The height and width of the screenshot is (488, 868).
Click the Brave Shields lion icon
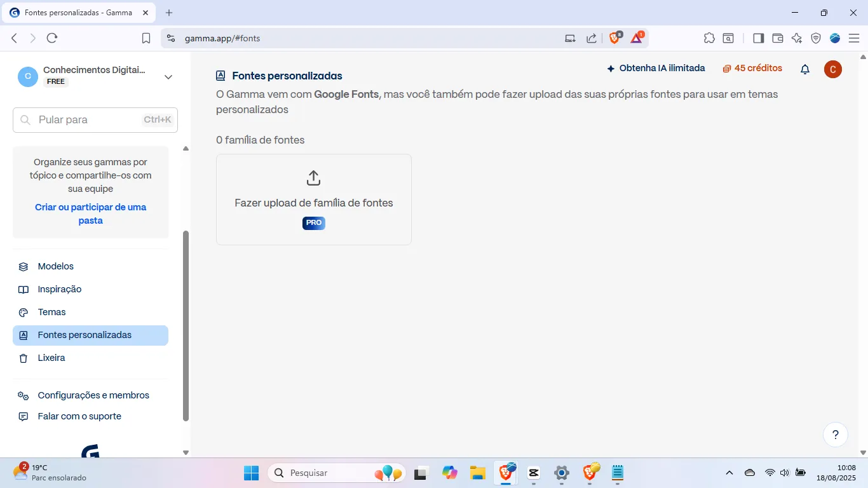pos(615,37)
